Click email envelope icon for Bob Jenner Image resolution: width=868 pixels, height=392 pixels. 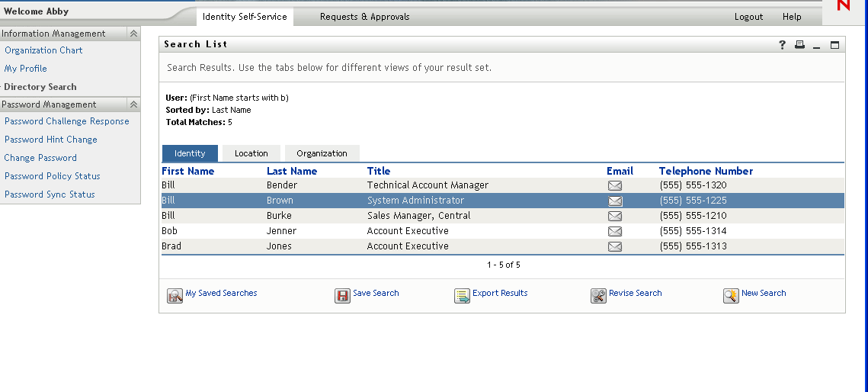[x=615, y=231]
